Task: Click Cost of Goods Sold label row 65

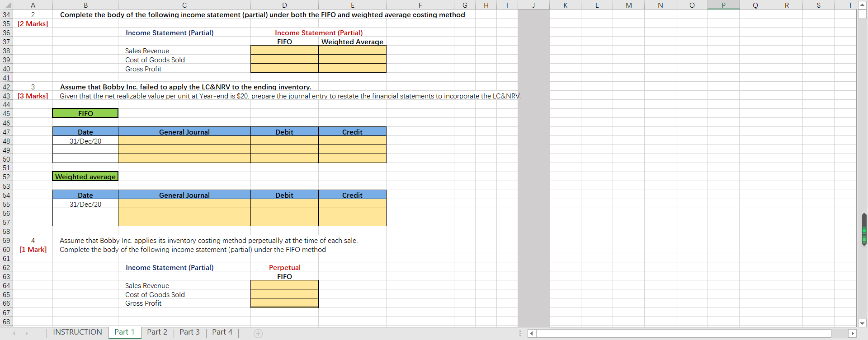Action: [x=155, y=294]
